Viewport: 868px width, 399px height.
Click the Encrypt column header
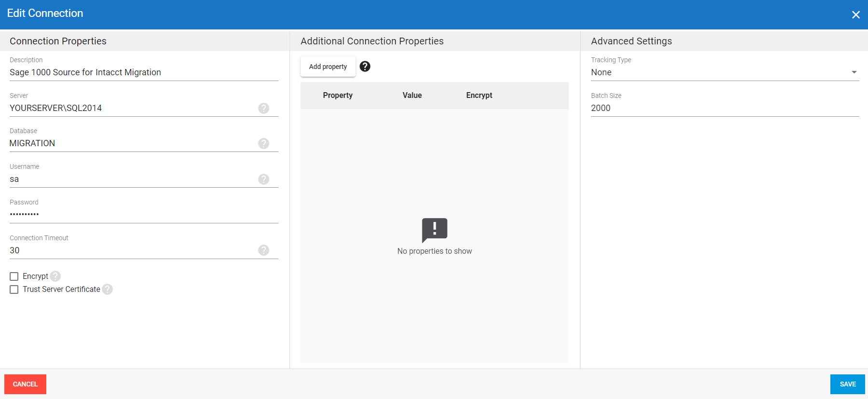pos(479,96)
